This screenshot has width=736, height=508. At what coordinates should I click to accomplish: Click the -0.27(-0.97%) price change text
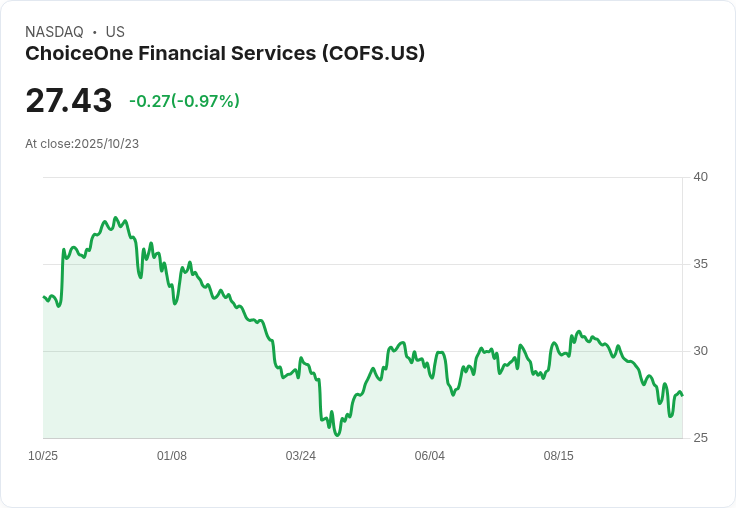(x=184, y=101)
